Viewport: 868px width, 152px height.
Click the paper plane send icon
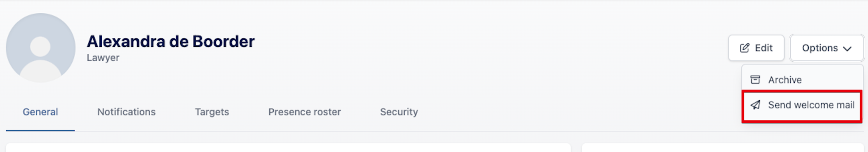(755, 105)
